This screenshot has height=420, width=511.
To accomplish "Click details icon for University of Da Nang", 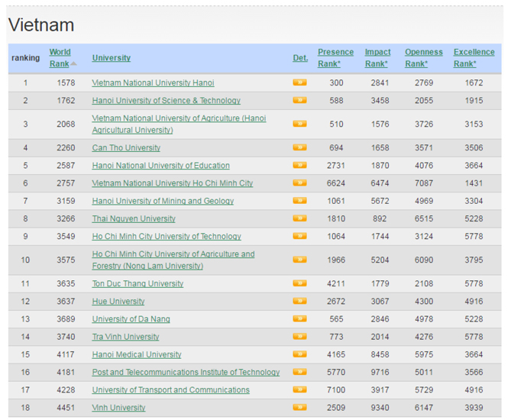I will pos(299,318).
